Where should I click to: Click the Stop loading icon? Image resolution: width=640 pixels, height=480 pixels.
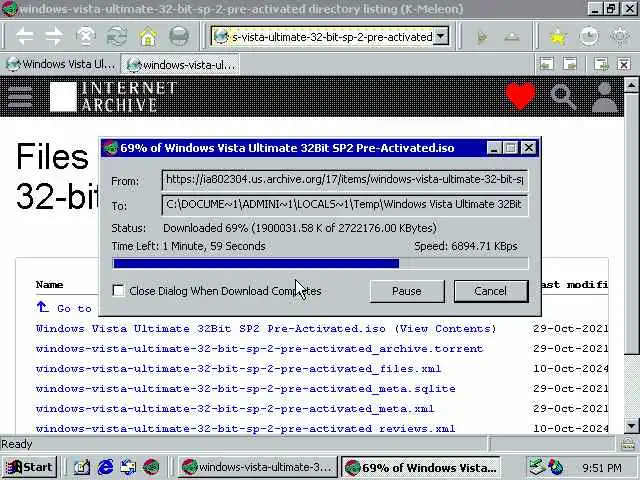(x=86, y=37)
